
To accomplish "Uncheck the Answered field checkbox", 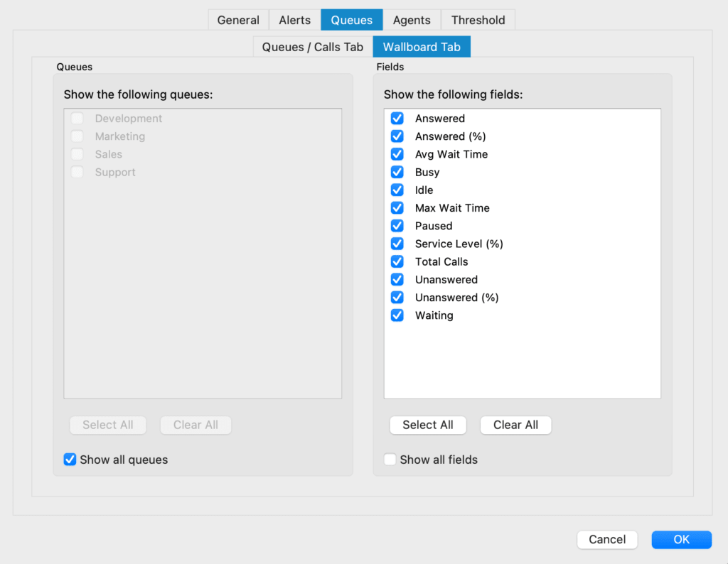I will coord(397,119).
